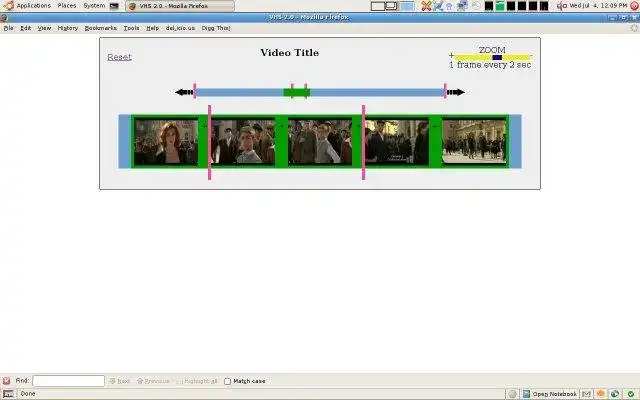Click the pink marker at overview bar's left end

coord(195,91)
